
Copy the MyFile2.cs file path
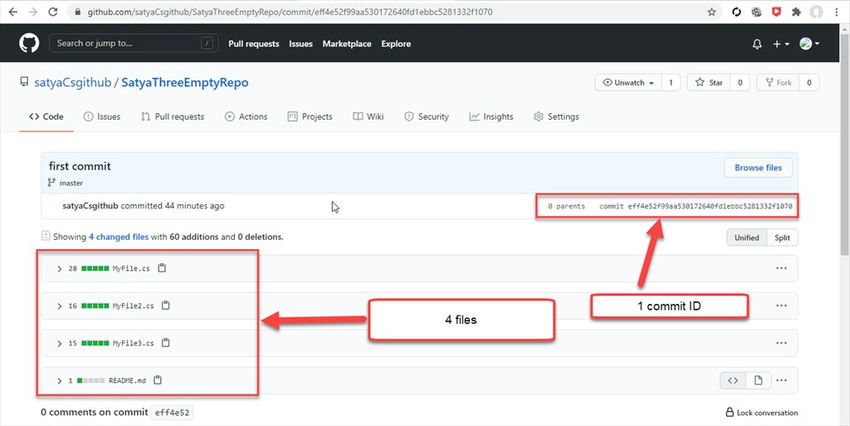166,305
